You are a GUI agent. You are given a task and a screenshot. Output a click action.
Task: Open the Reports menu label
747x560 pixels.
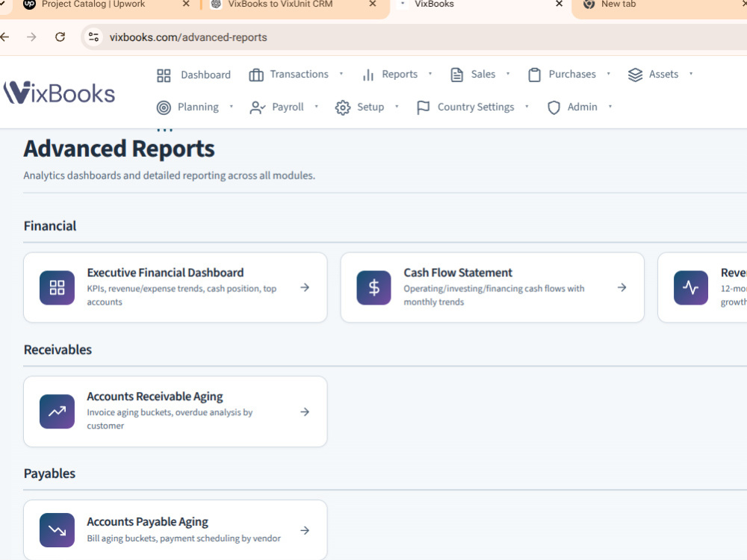tap(400, 74)
